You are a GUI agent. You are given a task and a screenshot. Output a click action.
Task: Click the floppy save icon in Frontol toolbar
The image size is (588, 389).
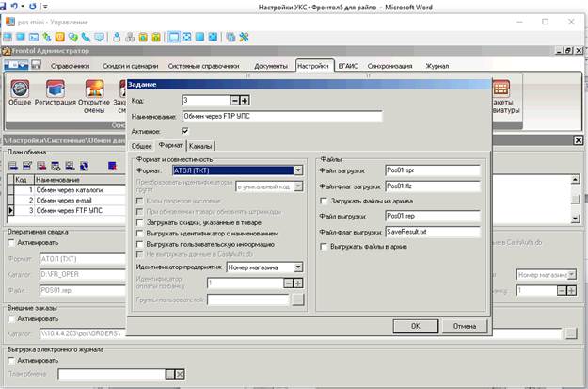point(36,65)
